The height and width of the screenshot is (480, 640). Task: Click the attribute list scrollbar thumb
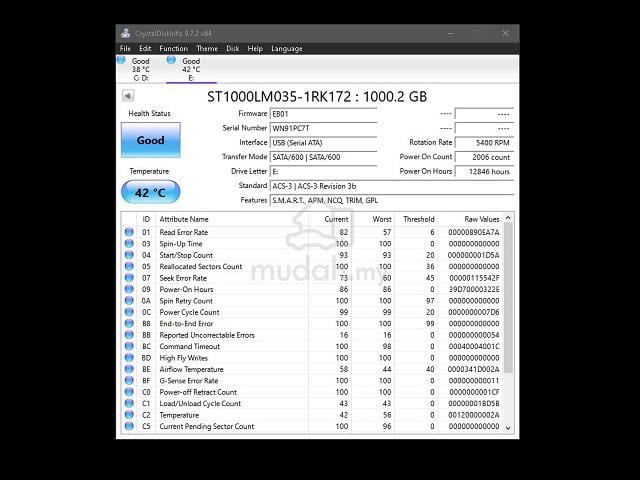click(x=508, y=298)
